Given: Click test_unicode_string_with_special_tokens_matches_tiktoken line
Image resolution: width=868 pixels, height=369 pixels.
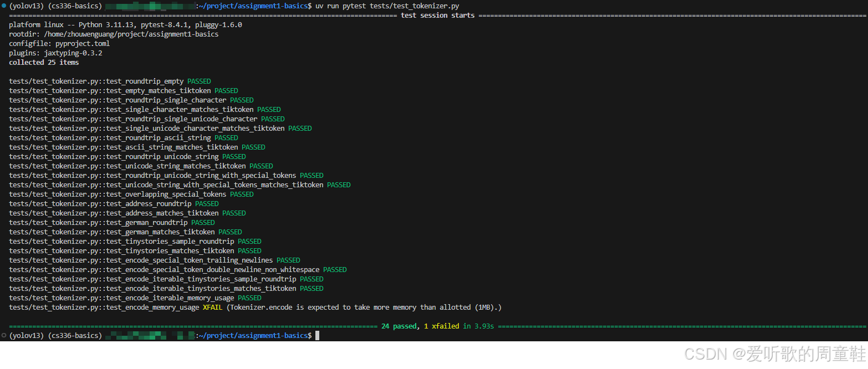Looking at the screenshot, I should click(180, 185).
